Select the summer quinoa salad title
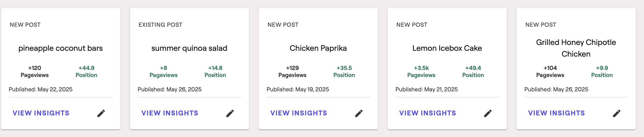Viewport: 644px width, 137px height. pyautogui.click(x=189, y=48)
